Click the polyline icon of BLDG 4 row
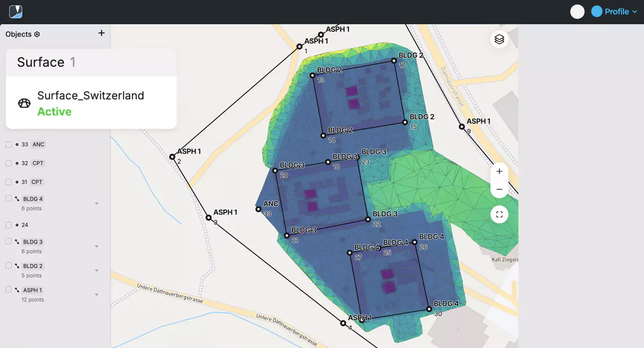 point(17,199)
